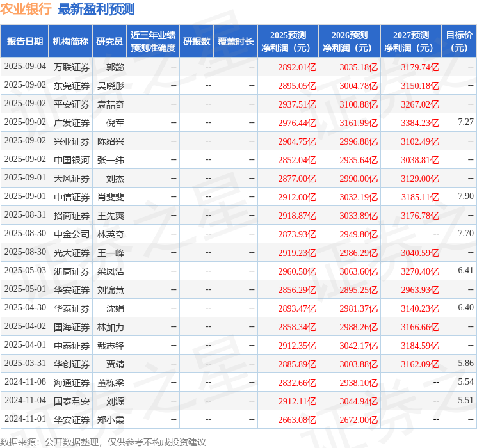This screenshot has width=477, height=448.
Task: Click the 目标价 column header
Action: [x=459, y=42]
